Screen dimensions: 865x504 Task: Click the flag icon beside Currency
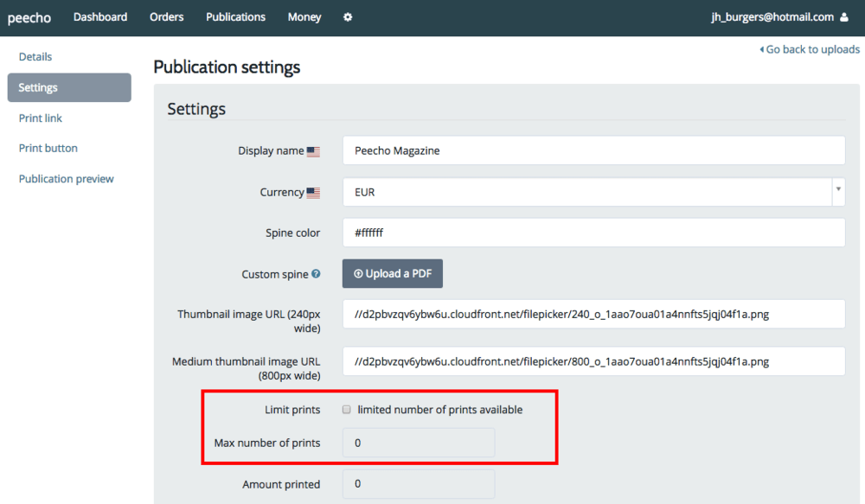(x=313, y=193)
